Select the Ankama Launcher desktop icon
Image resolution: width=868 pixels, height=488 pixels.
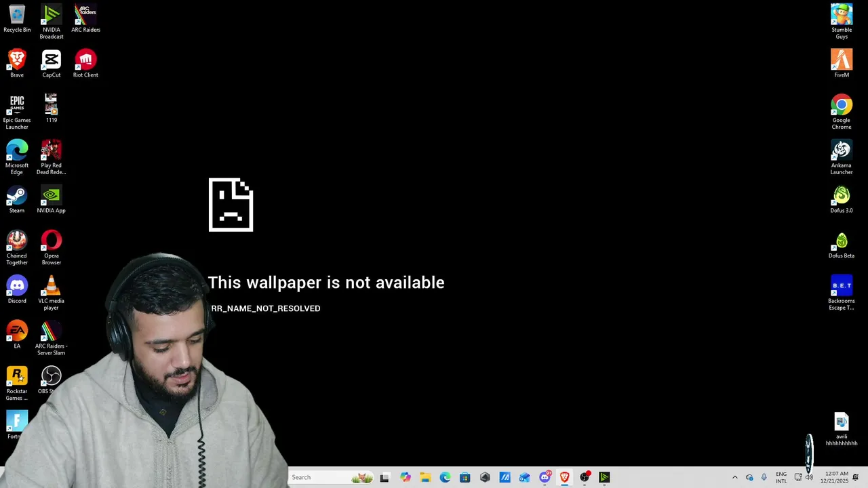click(842, 157)
